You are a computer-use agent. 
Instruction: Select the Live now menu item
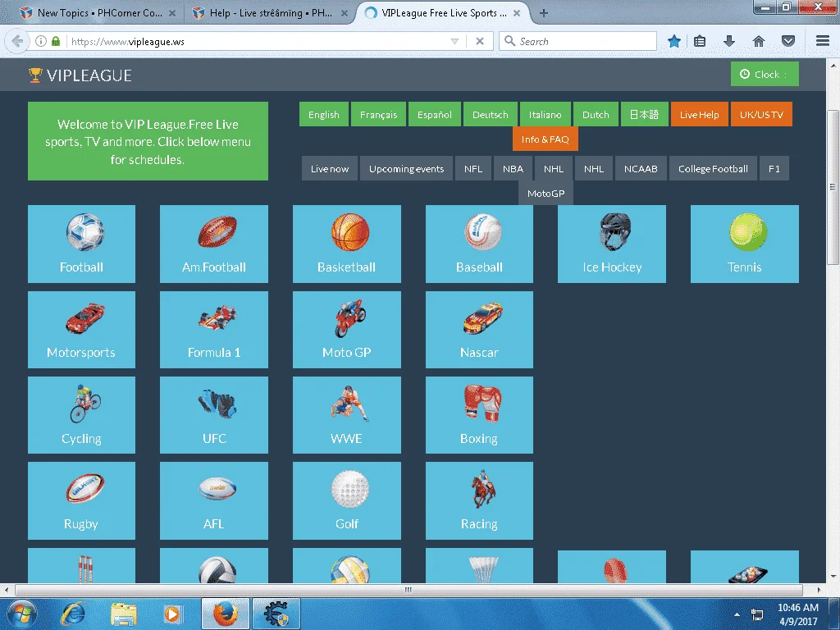coord(330,169)
